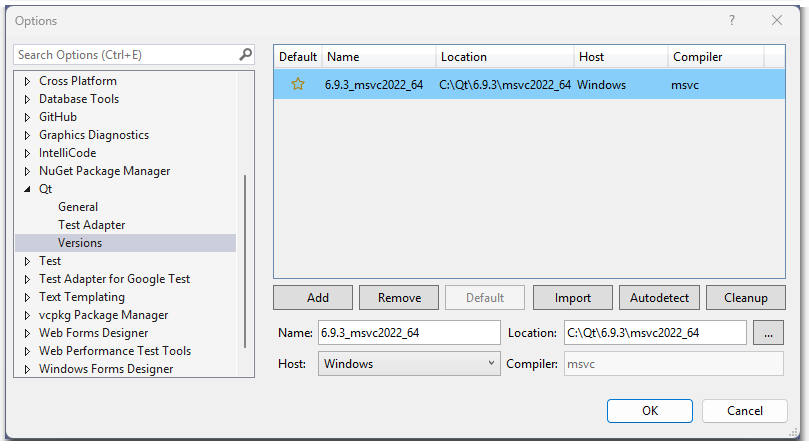Click the Search Options input field
809x448 pixels.
tap(126, 55)
